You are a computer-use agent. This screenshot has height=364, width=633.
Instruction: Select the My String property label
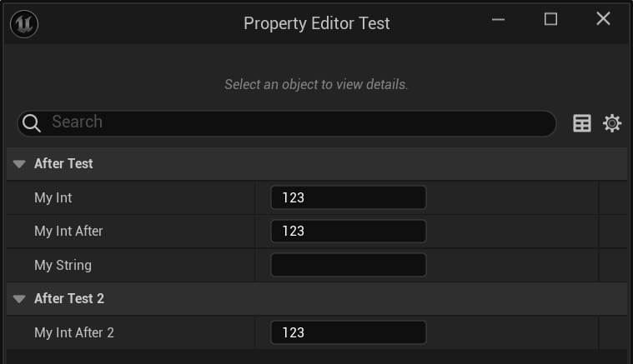(x=63, y=265)
